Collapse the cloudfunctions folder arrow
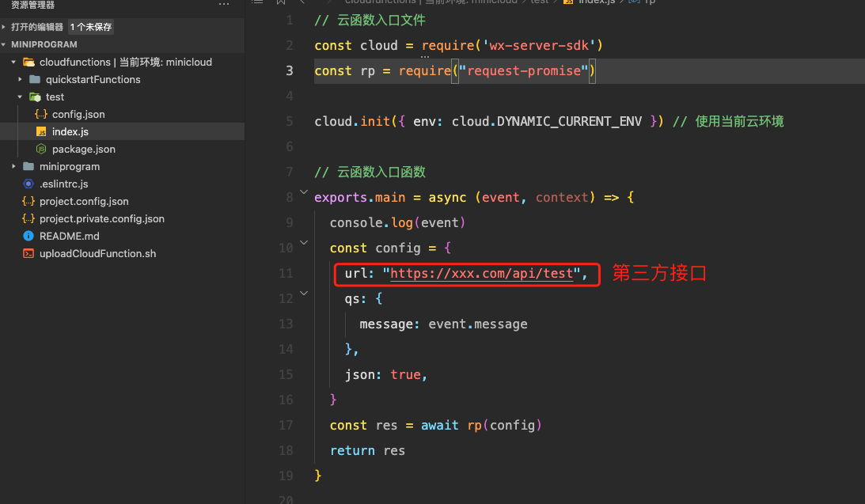Screen dimensions: 865x504 point(13,62)
